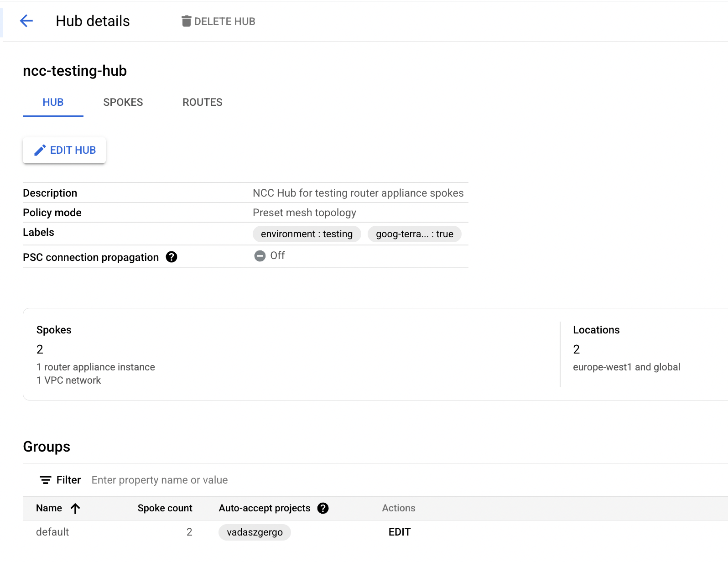
Task: Select the HUB tab
Action: tap(53, 102)
